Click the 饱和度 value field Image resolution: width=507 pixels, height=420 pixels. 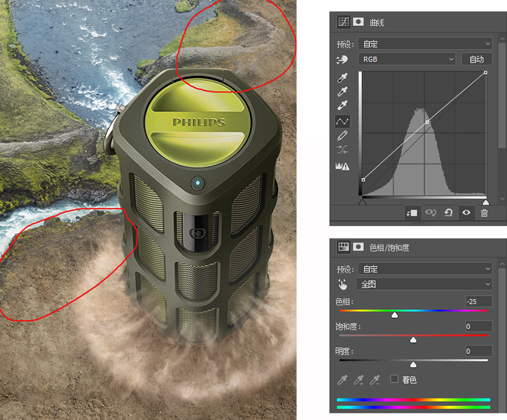coord(478,326)
